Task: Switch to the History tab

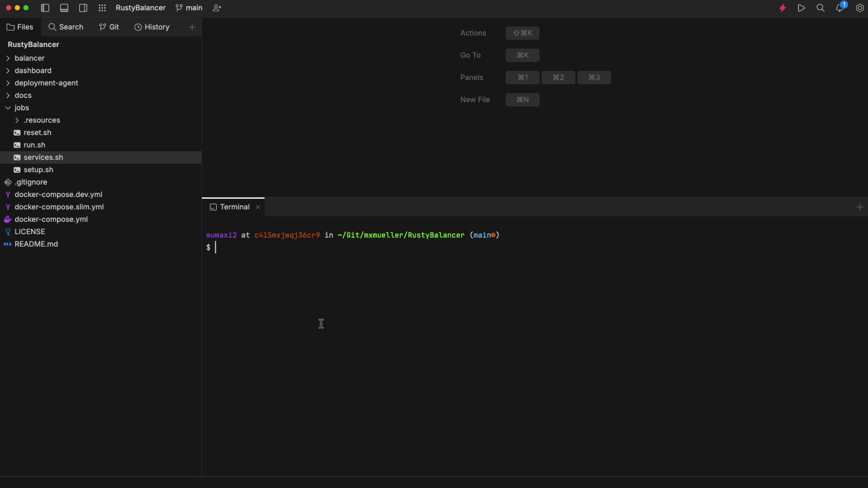Action: pos(152,27)
